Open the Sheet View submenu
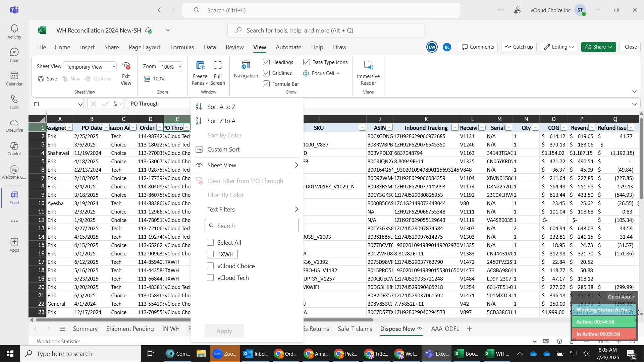This screenshot has height=362, width=644. pos(247,165)
